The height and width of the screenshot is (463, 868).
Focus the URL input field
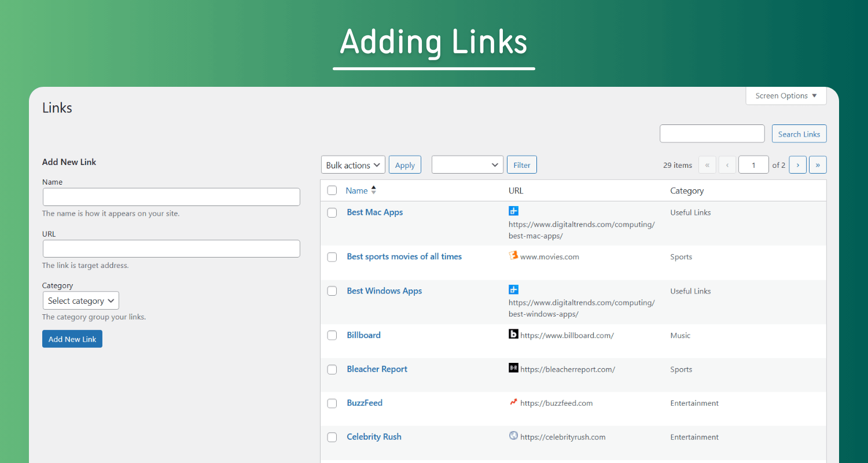171,248
